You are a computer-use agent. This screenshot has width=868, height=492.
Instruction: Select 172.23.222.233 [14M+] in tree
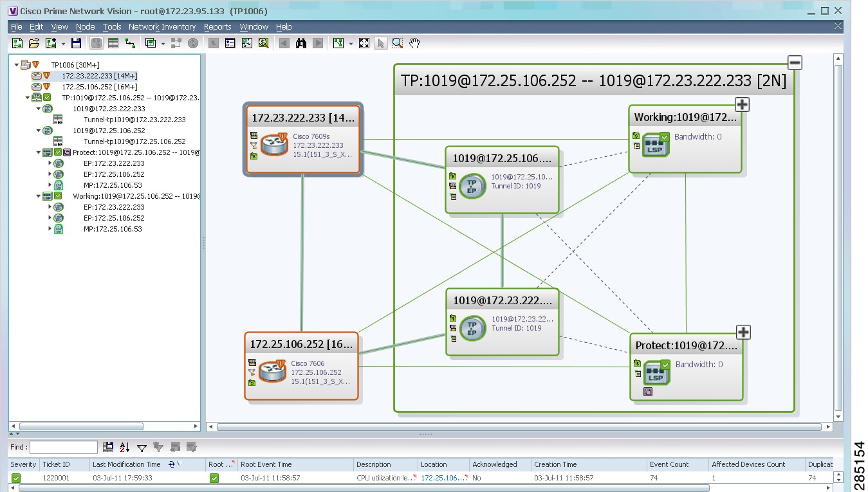pyautogui.click(x=100, y=76)
